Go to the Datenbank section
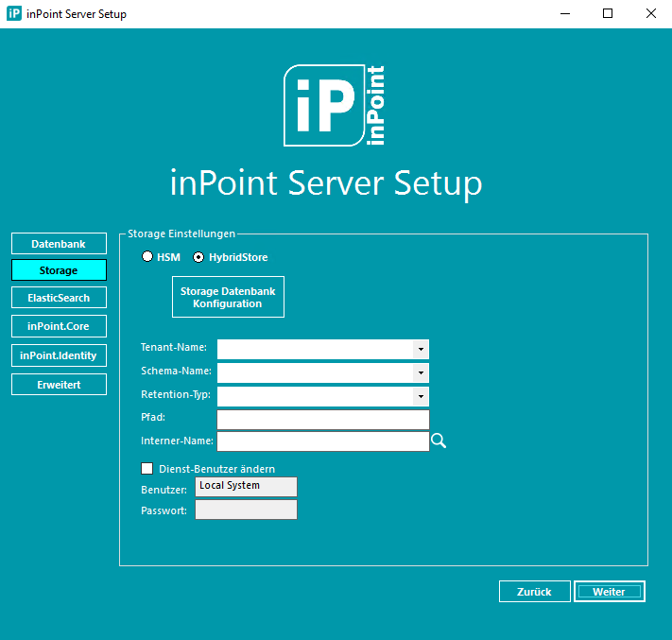 (59, 244)
